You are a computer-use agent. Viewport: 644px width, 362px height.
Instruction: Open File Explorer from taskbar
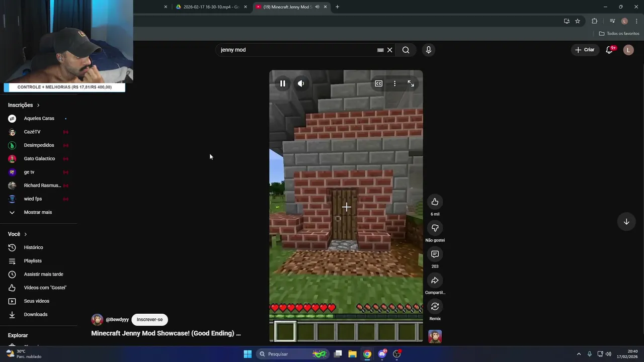(x=352, y=354)
